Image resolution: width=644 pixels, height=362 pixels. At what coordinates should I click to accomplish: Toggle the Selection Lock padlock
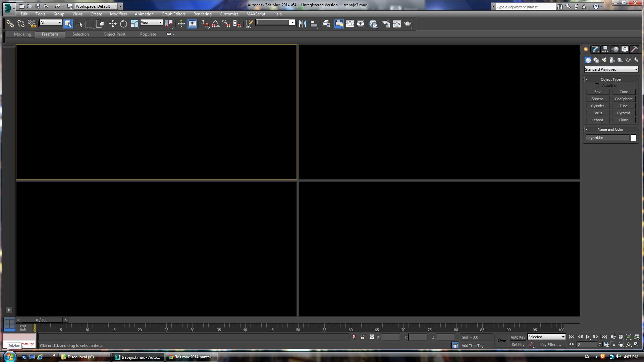[x=363, y=337]
